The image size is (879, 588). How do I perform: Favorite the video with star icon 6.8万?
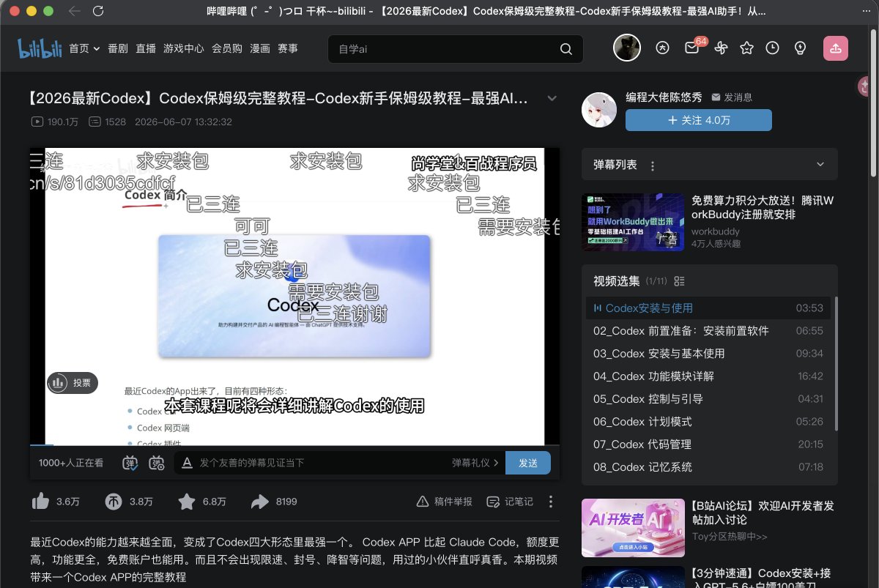[187, 502]
